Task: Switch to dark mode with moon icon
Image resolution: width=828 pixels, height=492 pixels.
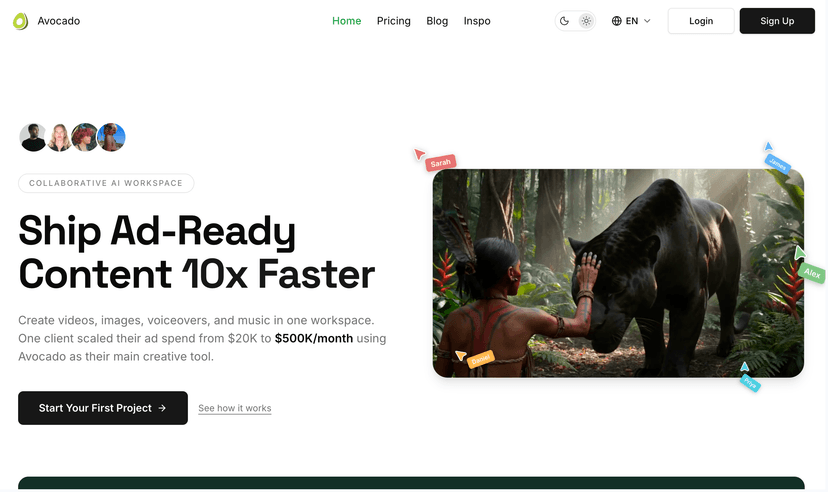Action: point(565,21)
